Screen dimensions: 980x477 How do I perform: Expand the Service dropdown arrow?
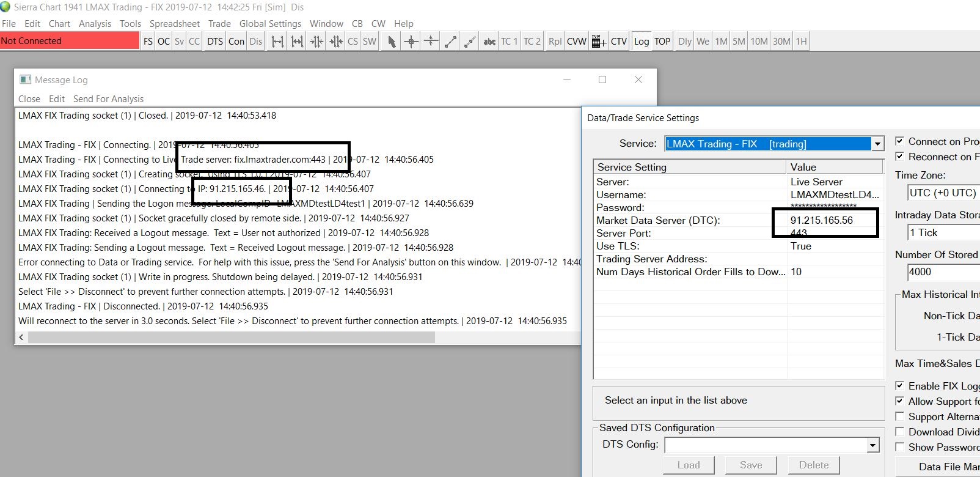click(877, 144)
